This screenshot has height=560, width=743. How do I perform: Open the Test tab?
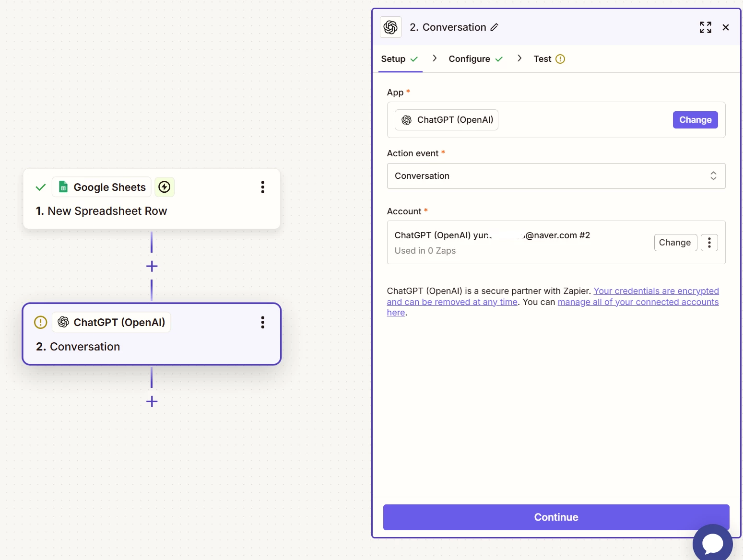(x=549, y=59)
